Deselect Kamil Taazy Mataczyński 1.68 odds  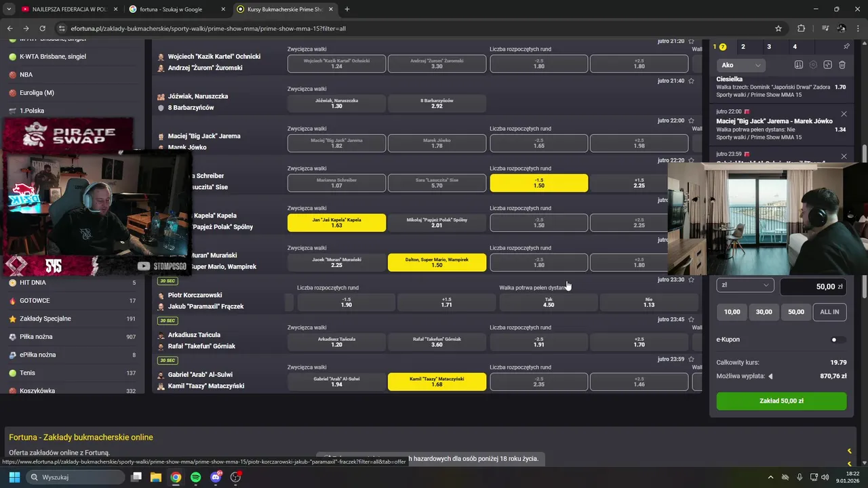(x=437, y=382)
